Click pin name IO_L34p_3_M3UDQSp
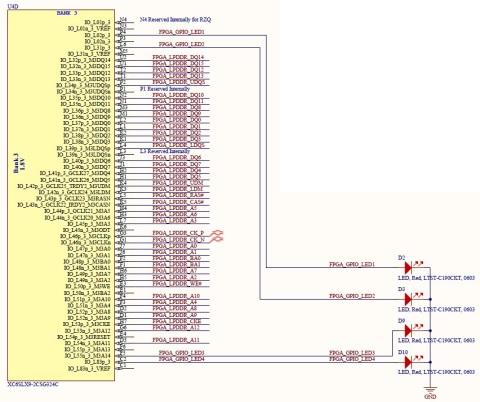 83,85
